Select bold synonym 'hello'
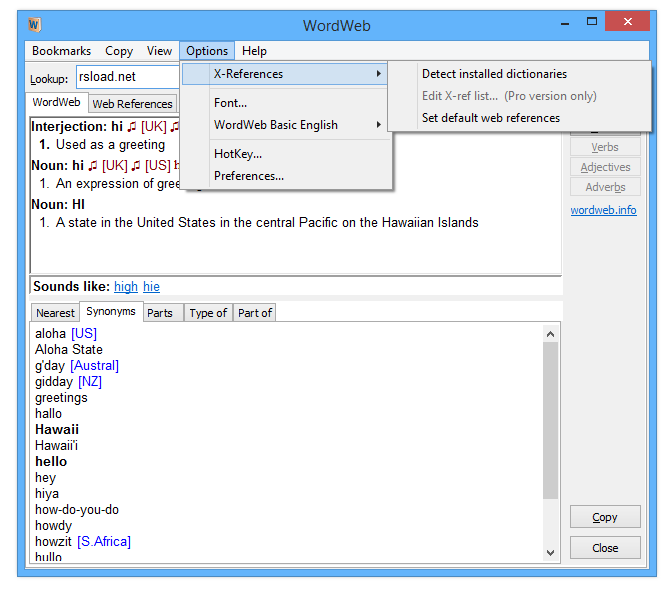Screen dimensions: 672x597 point(51,462)
